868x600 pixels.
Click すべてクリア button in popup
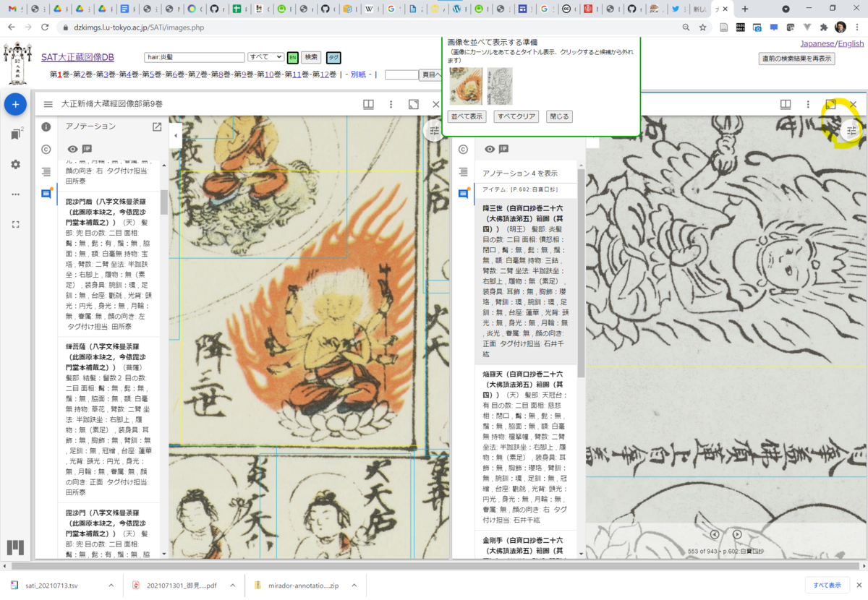pos(516,116)
